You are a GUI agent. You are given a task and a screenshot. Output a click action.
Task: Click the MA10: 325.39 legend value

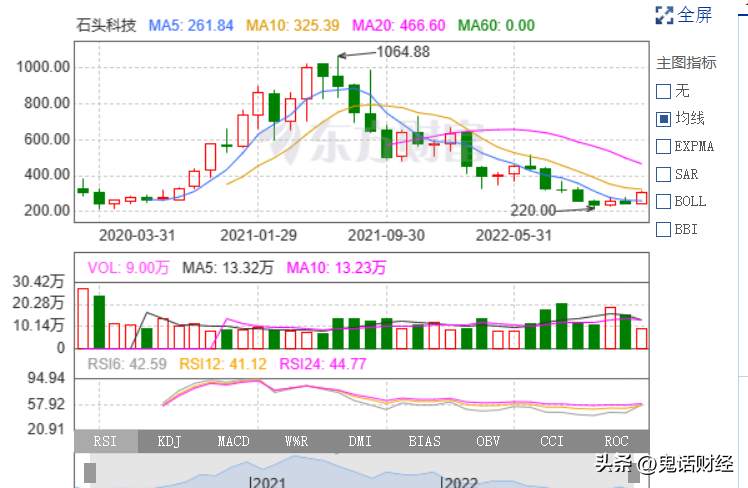pyautogui.click(x=292, y=25)
